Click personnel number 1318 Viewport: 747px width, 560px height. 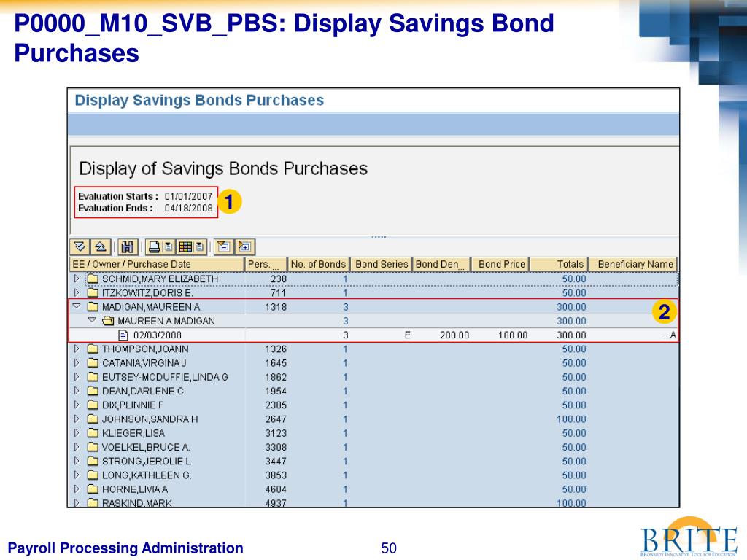point(276,307)
